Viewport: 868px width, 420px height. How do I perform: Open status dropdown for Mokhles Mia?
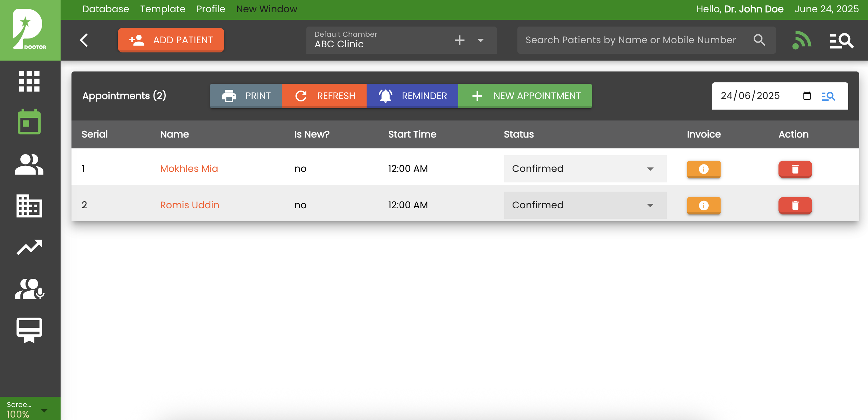(585, 169)
